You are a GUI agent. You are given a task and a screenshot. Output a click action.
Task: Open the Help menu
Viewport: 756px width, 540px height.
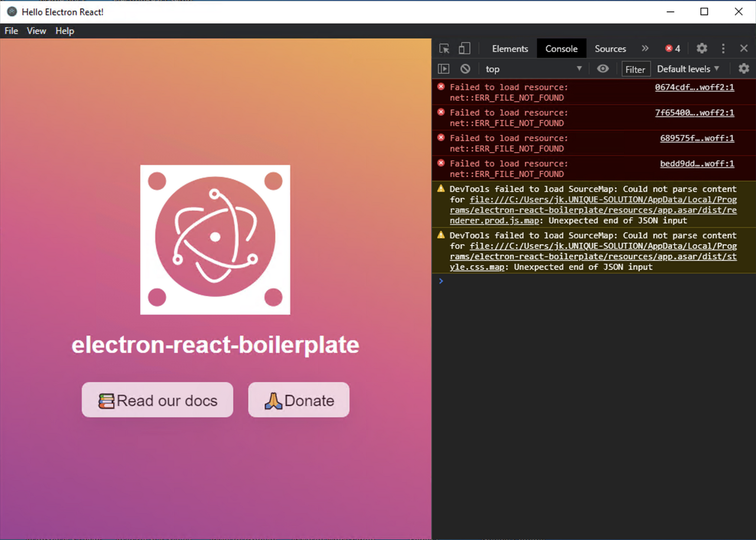[x=64, y=31]
